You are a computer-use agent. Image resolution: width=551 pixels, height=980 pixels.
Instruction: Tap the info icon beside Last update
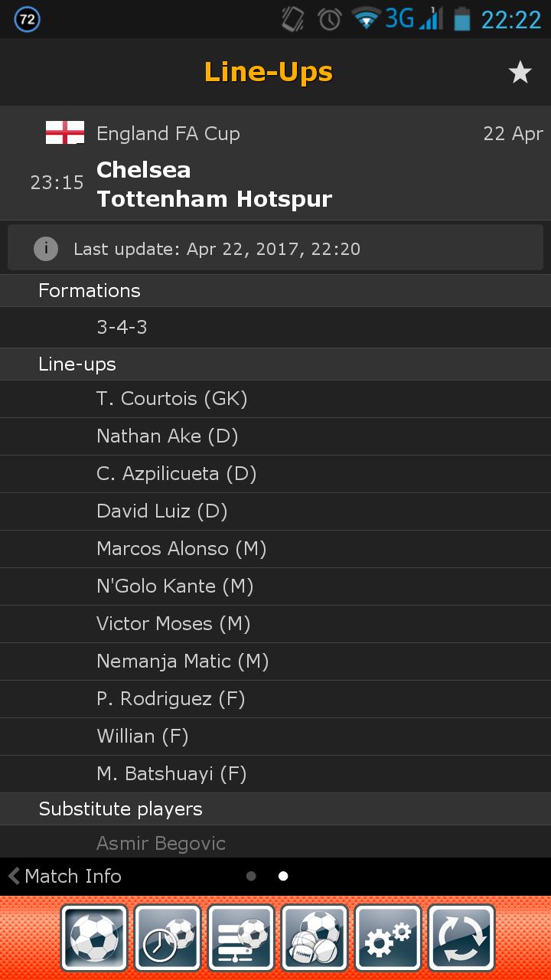[46, 249]
